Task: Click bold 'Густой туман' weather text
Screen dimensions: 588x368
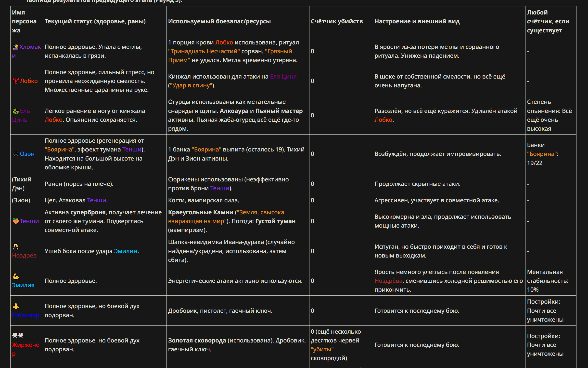Action: [275, 221]
